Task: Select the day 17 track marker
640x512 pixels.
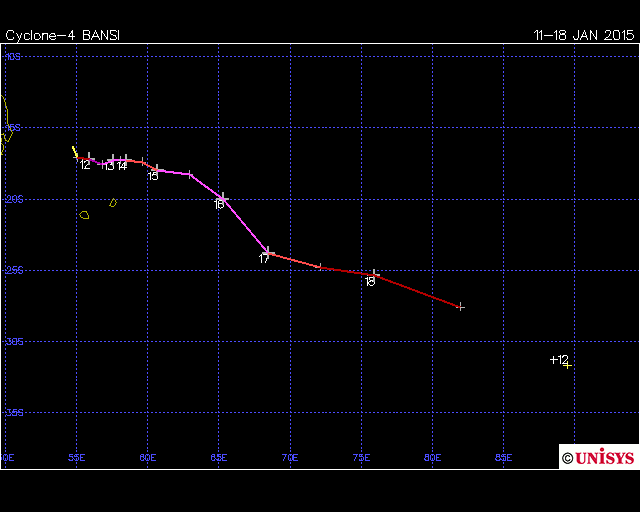Action: pos(267,250)
